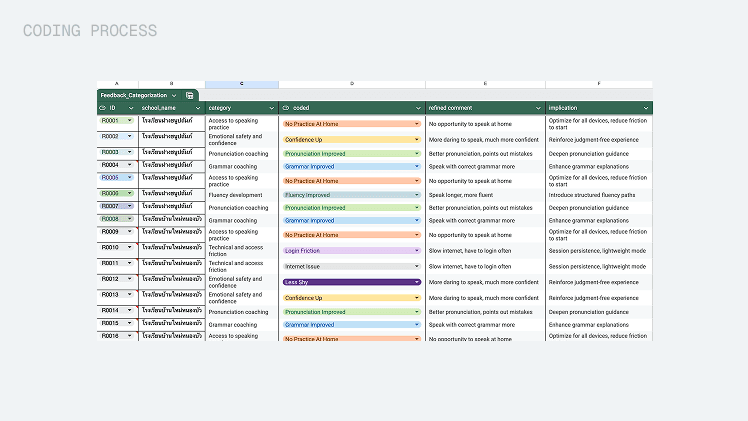This screenshot has height=421, width=748.
Task: Select column A header
Action: (x=117, y=84)
